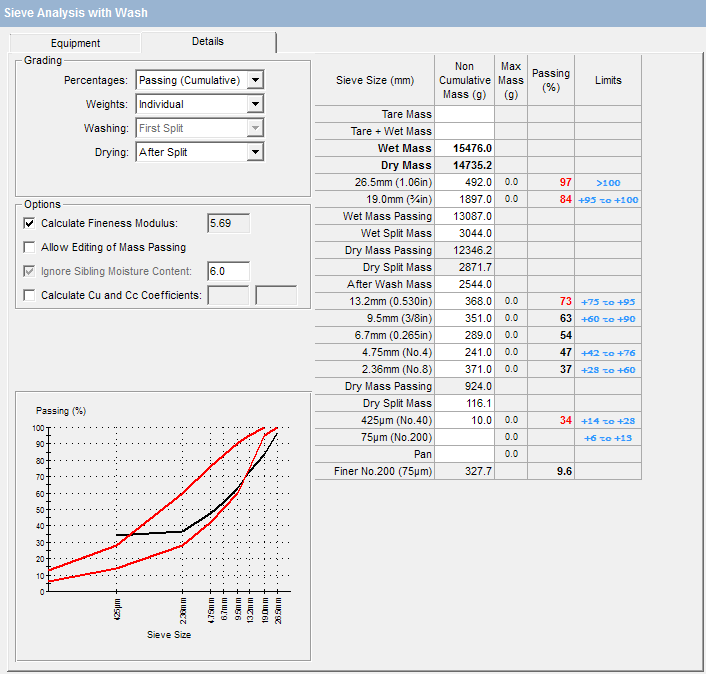Screen dimensions: 706x674
Task: Click the +42 to +76 limit for 4.75mm
Action: [608, 352]
